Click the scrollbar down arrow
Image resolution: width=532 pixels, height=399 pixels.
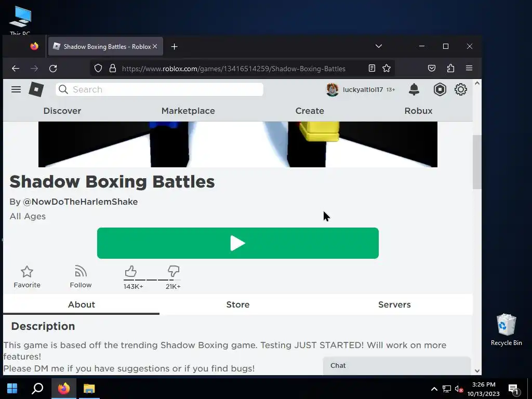(477, 371)
